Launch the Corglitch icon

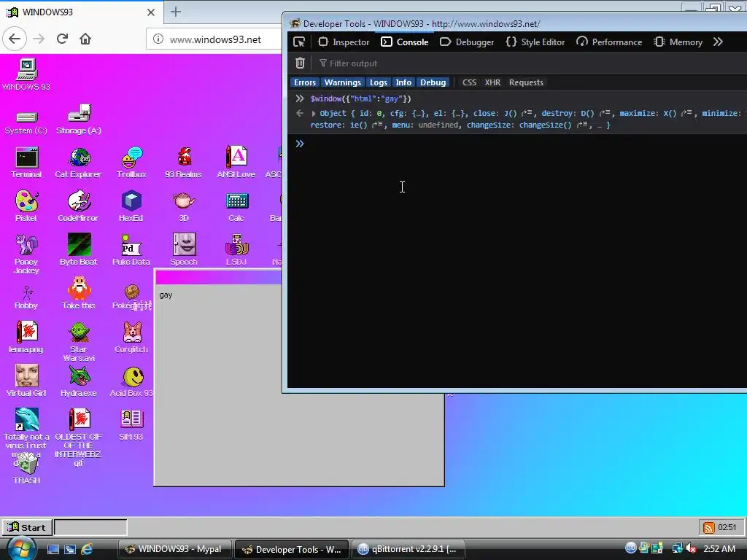pyautogui.click(x=131, y=337)
